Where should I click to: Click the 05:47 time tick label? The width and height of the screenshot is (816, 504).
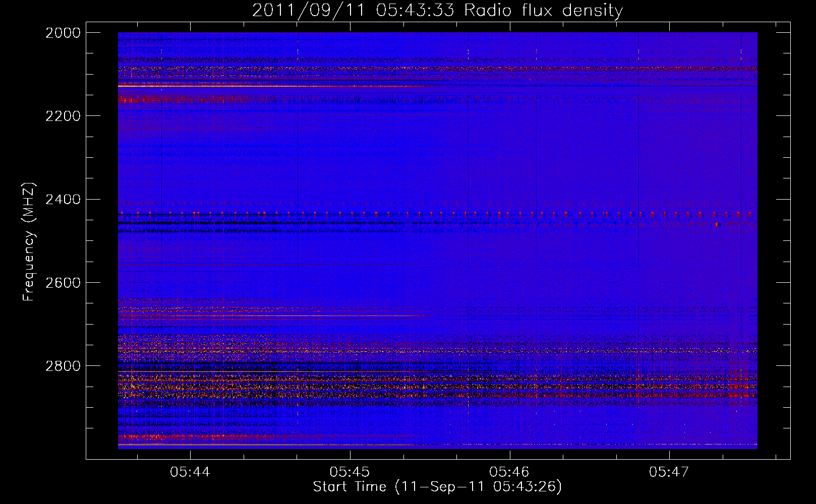pyautogui.click(x=669, y=472)
